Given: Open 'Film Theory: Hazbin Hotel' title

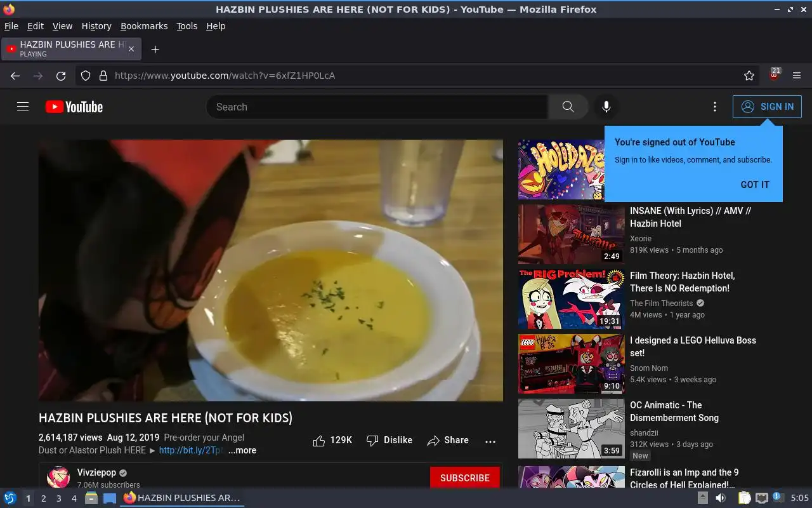Looking at the screenshot, I should click(683, 282).
